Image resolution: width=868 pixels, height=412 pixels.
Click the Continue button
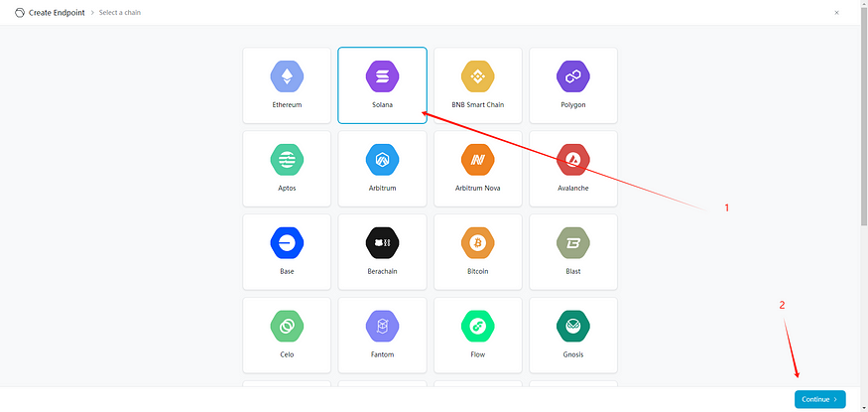819,399
